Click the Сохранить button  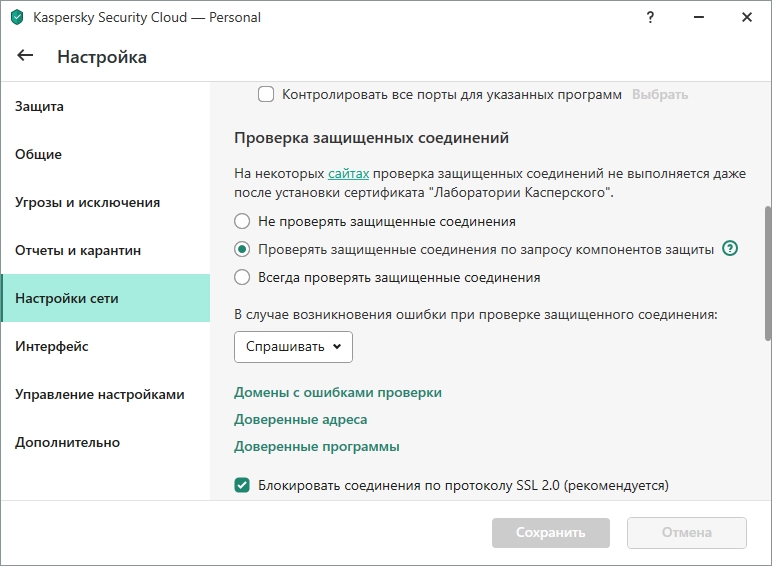tap(550, 533)
